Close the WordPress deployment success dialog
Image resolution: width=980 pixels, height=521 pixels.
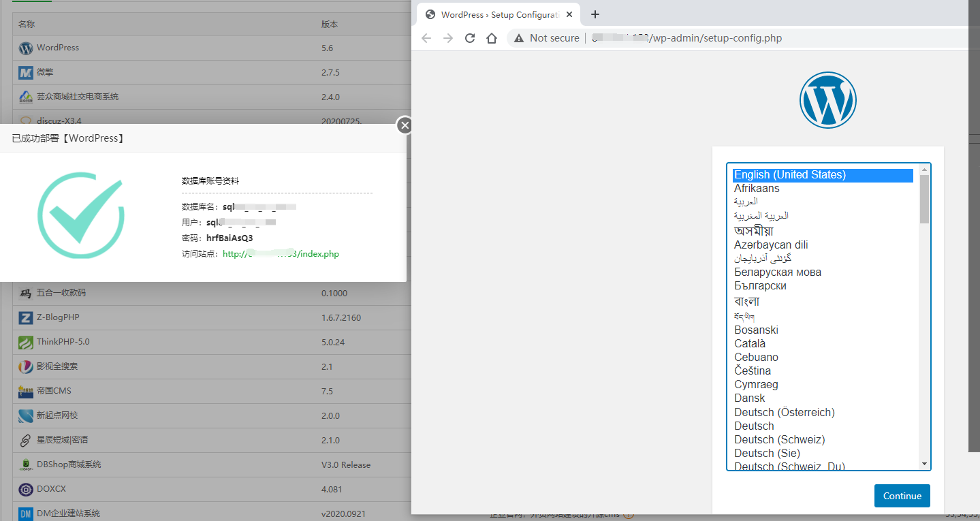405,125
